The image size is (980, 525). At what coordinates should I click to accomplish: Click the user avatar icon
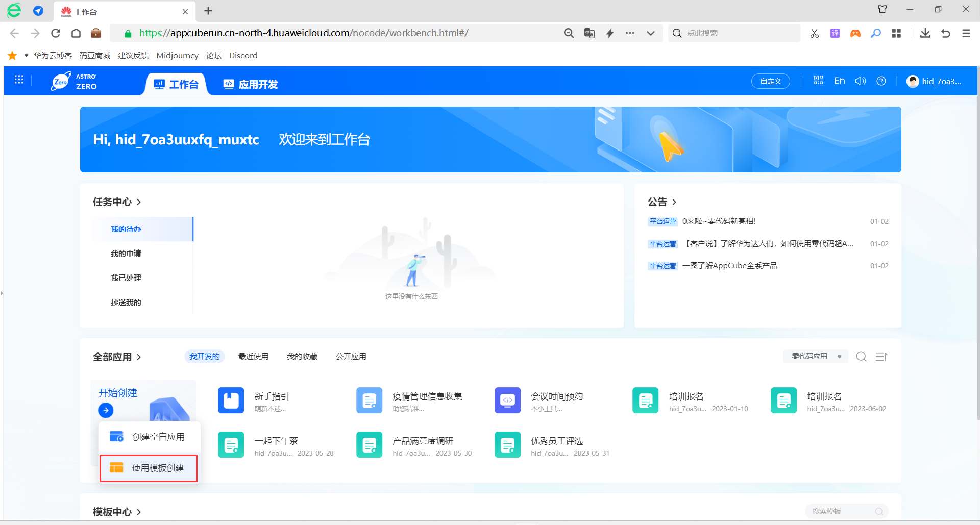tap(913, 81)
